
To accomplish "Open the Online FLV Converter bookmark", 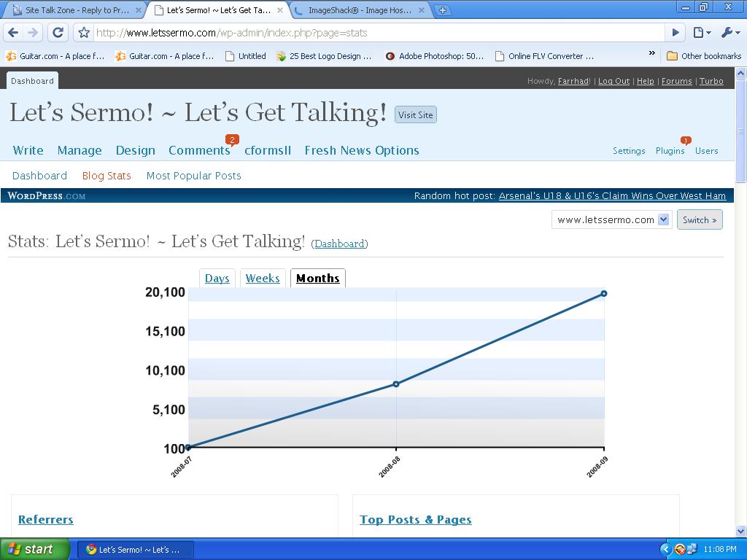I will 544,56.
